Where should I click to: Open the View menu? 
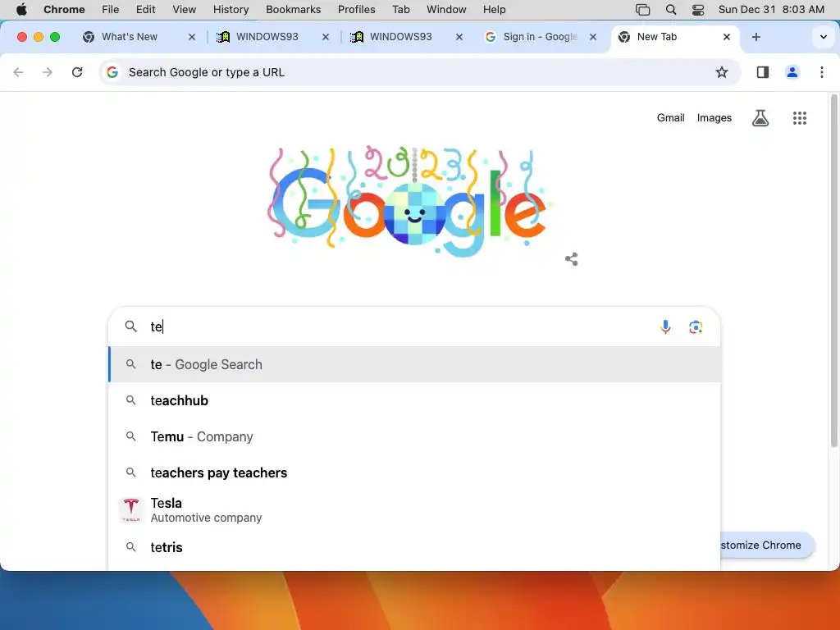point(185,10)
